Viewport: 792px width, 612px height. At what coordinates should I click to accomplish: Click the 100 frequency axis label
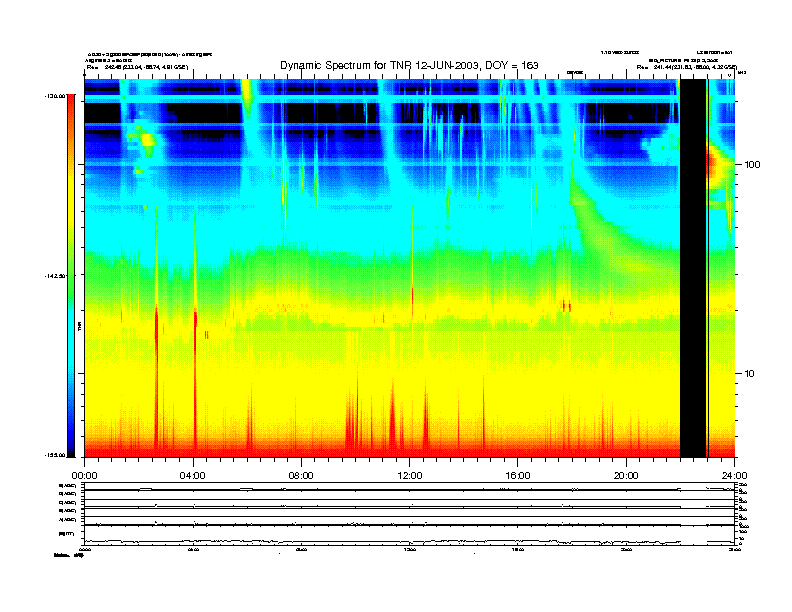(x=752, y=165)
